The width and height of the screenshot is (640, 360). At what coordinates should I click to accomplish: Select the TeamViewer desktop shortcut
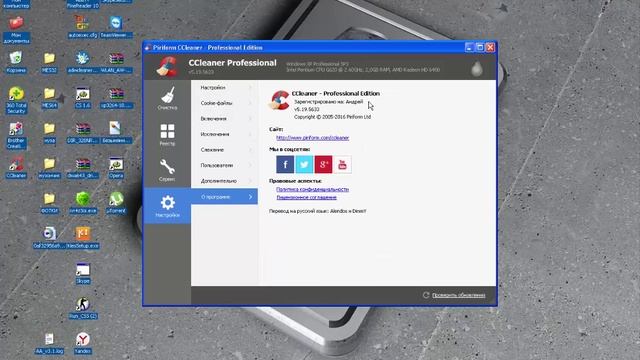click(116, 27)
